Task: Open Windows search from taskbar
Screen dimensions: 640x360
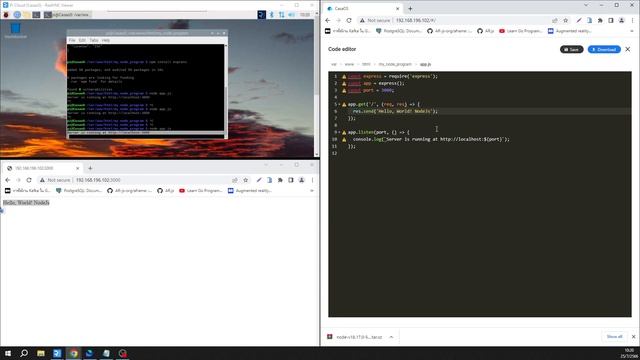Action: click(24, 353)
